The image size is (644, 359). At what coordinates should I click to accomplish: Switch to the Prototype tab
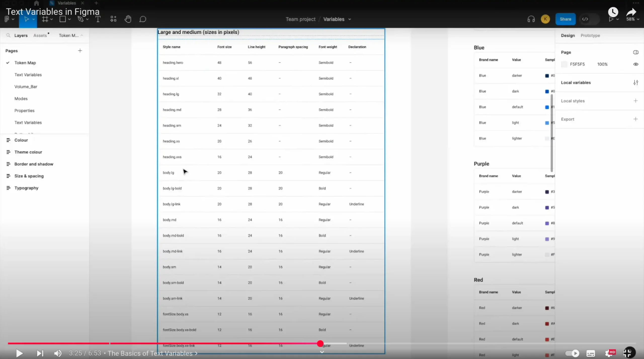click(x=590, y=35)
